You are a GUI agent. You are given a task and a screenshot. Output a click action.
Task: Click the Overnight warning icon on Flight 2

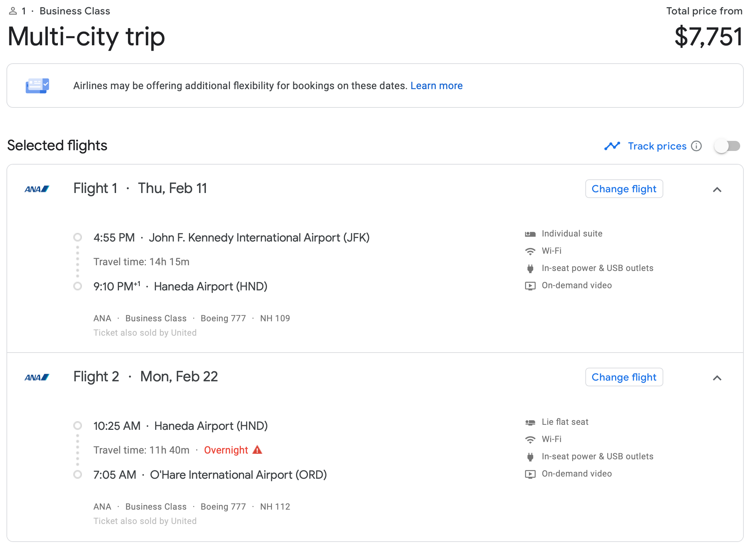coord(258,450)
